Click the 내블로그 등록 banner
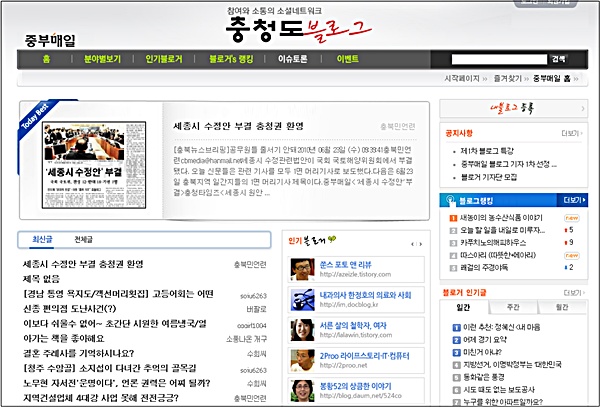The height and width of the screenshot is (407, 600). pyautogui.click(x=514, y=109)
